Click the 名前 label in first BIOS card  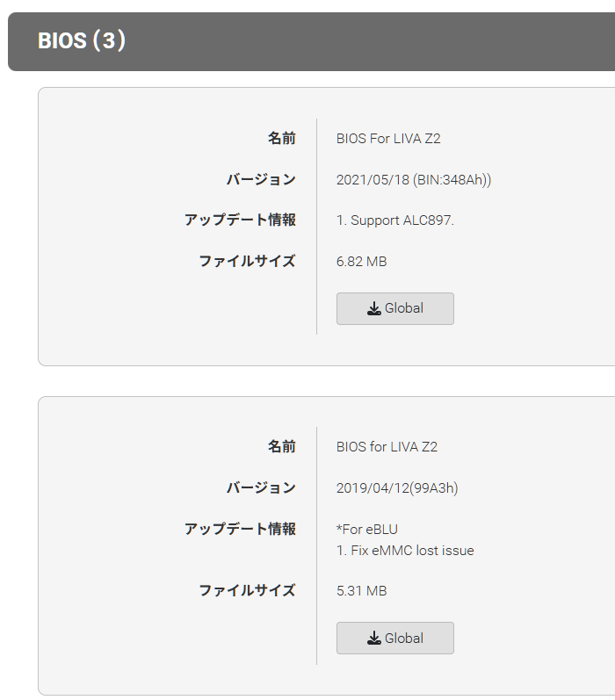(281, 139)
